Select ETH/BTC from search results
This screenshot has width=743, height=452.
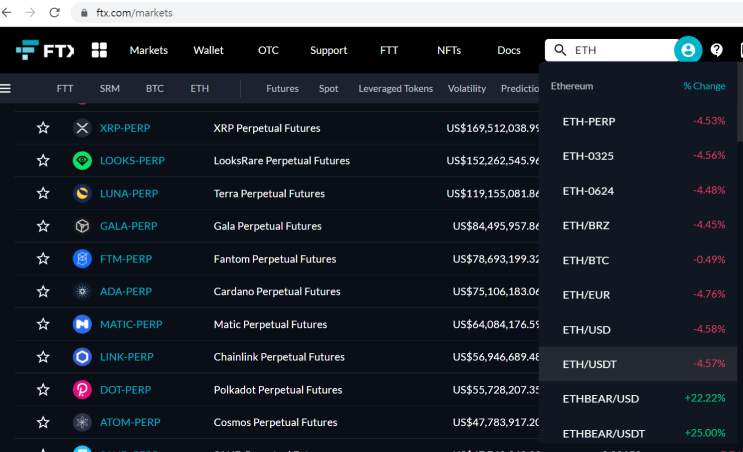click(638, 260)
